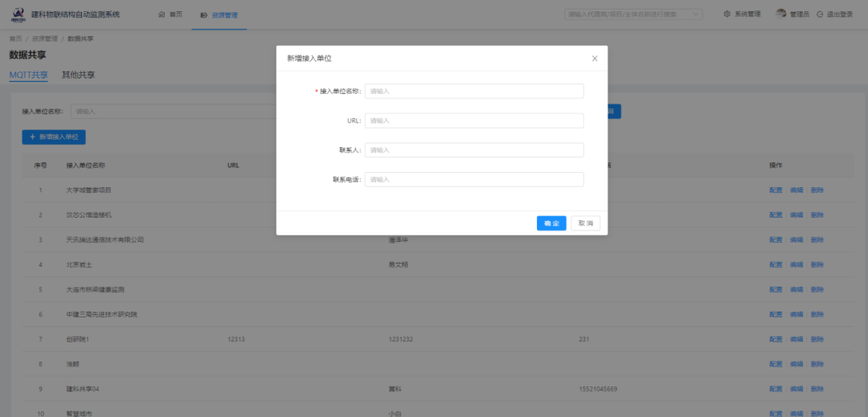Image resolution: width=868 pixels, height=417 pixels.
Task: Click 编辑 for 汉芯公馆造楼机
Action: [x=796, y=215]
